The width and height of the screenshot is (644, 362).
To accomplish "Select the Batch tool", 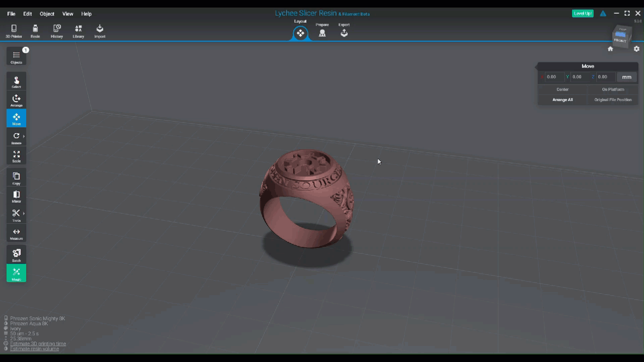I will click(16, 255).
